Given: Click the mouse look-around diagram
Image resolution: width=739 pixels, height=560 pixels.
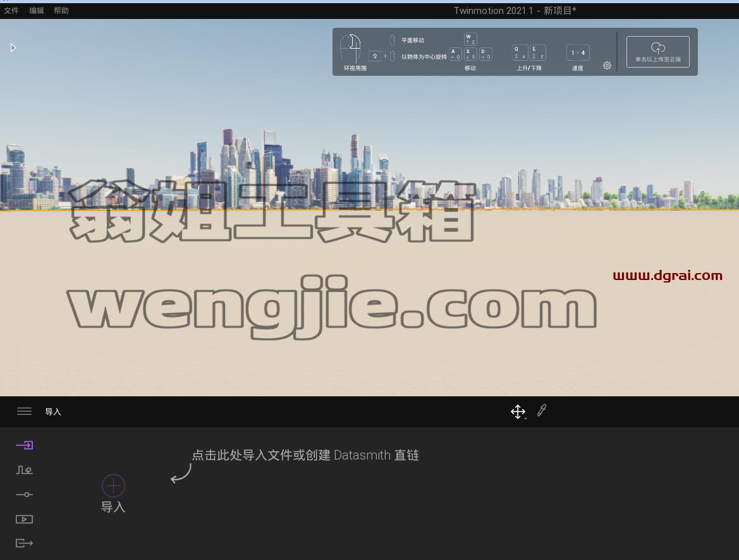Looking at the screenshot, I should click(x=351, y=48).
